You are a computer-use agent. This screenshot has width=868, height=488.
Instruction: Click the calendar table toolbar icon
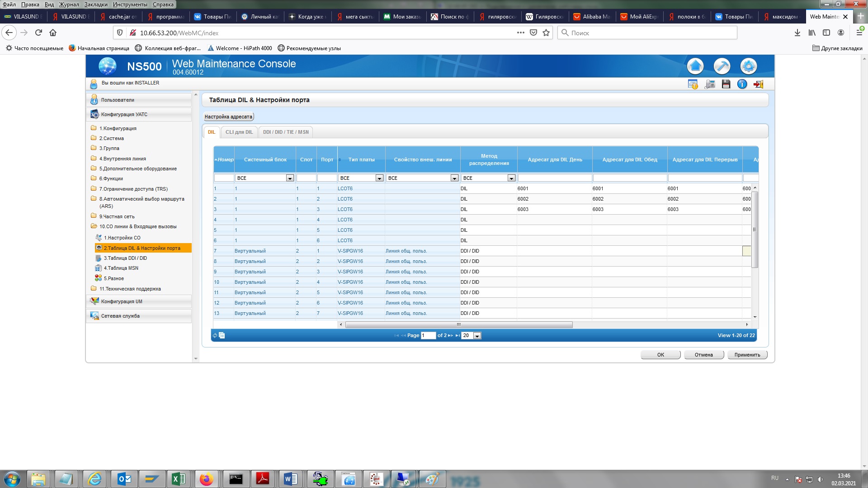[x=693, y=84]
